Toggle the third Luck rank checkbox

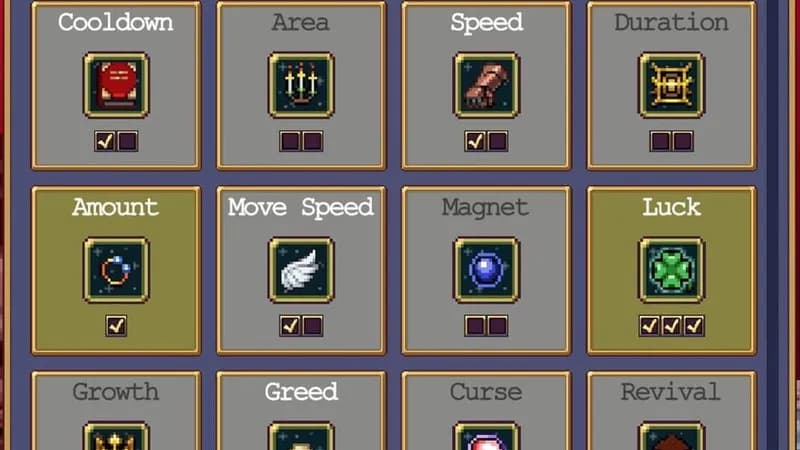point(694,326)
